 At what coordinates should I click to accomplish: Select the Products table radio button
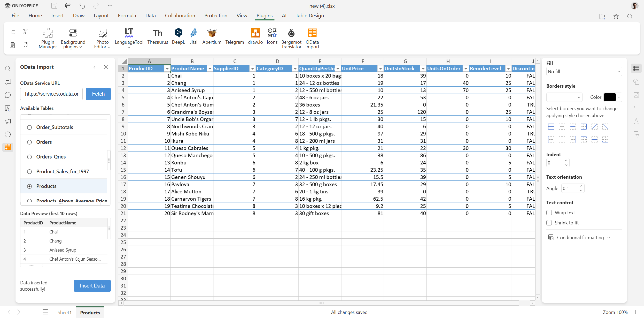pos(29,186)
